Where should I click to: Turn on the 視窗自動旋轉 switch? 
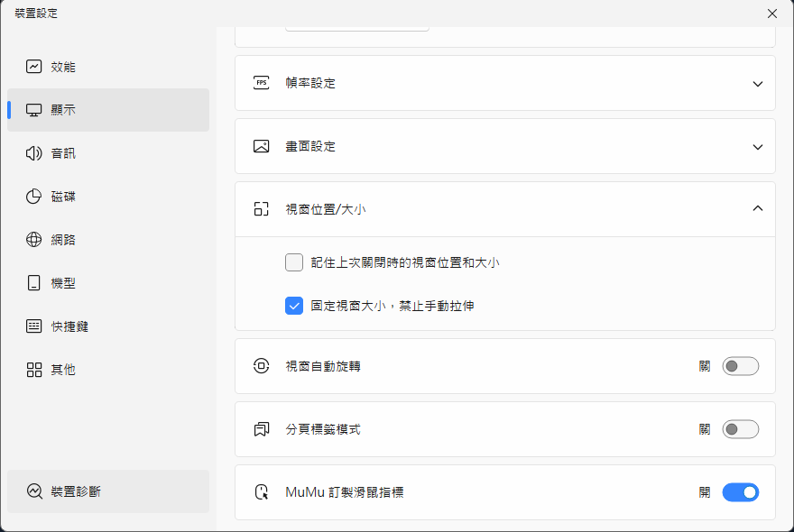tap(740, 366)
